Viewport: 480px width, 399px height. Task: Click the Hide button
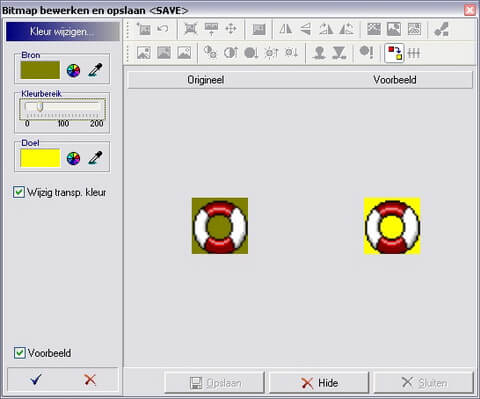click(319, 383)
